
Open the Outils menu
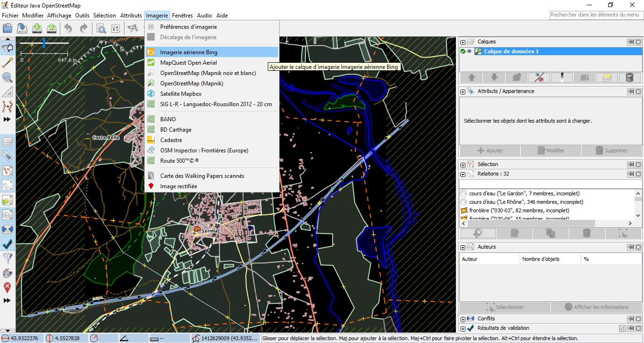[x=82, y=16]
